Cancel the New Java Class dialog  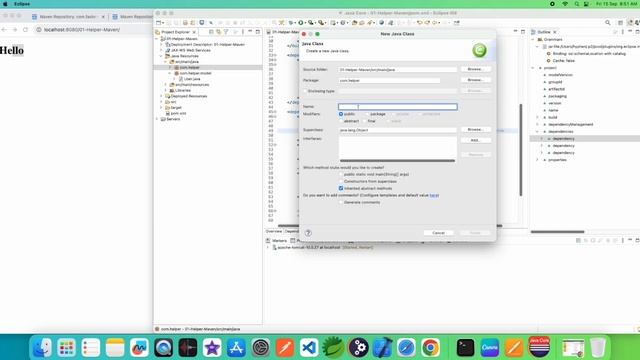coord(438,233)
